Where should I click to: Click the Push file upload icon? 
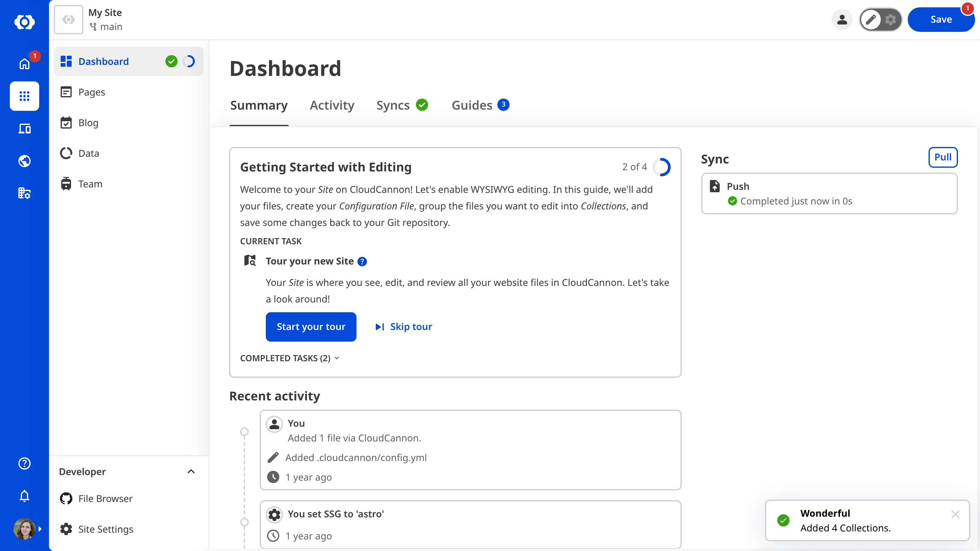tap(715, 186)
